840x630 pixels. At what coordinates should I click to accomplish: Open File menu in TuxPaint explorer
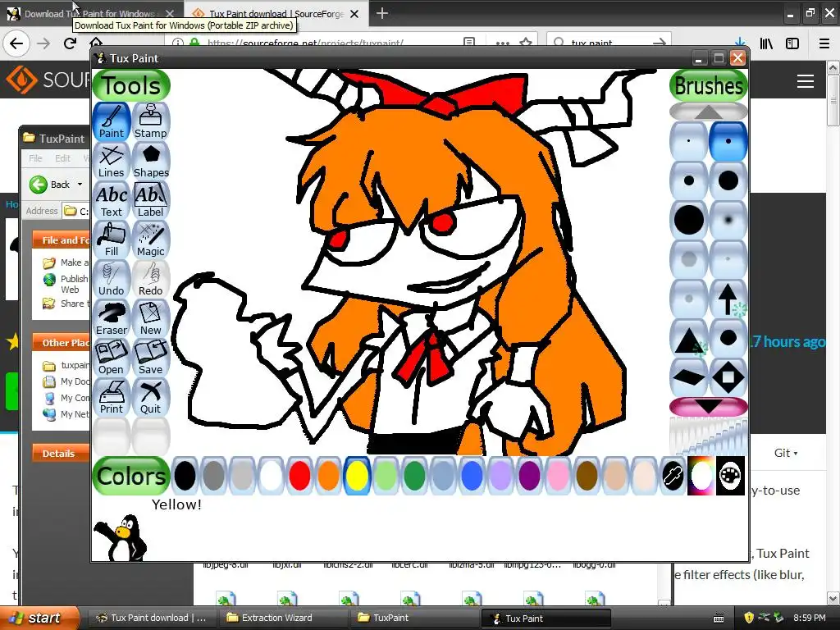[x=35, y=158]
